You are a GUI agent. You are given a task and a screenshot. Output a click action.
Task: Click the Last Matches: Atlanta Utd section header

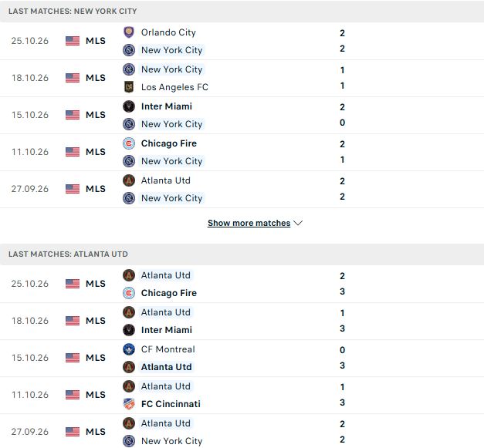click(68, 254)
